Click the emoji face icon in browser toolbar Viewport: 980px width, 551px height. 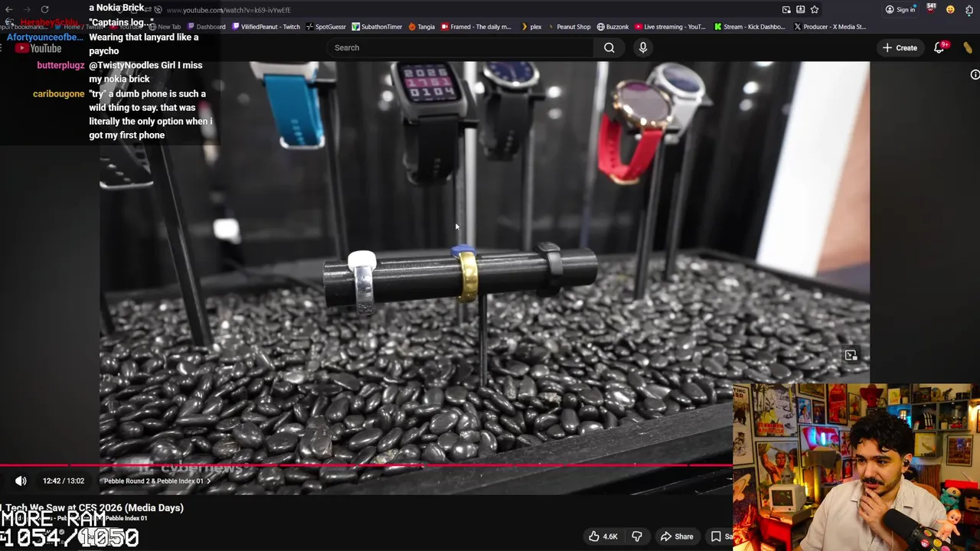[950, 10]
